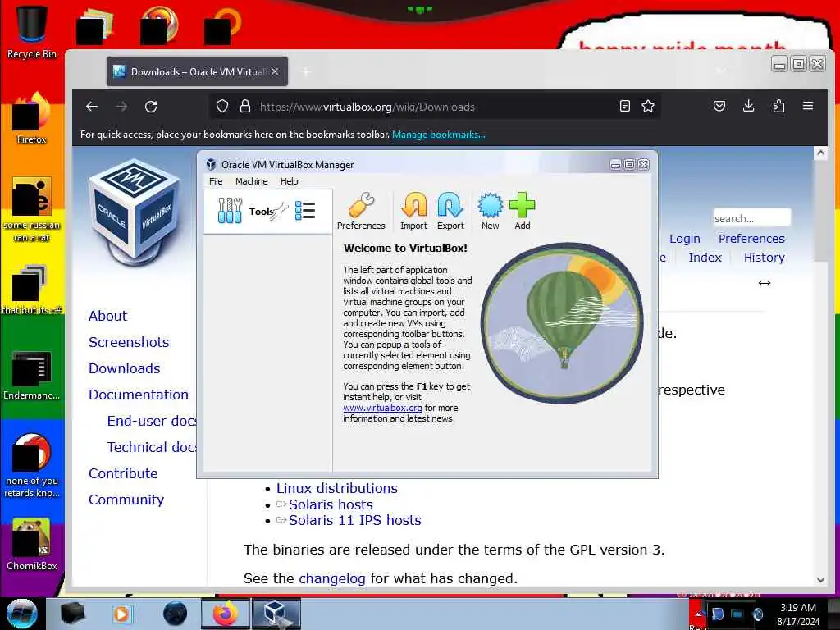Open the Linux distributions link
Screen dimensions: 840x630
337,488
